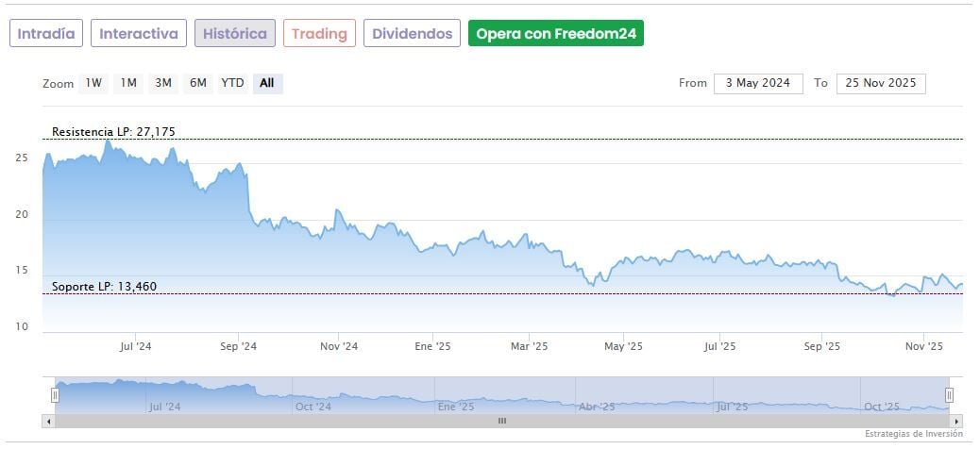Click the scrollbar center grip
This screenshot has width=980, height=449.
pyautogui.click(x=502, y=421)
